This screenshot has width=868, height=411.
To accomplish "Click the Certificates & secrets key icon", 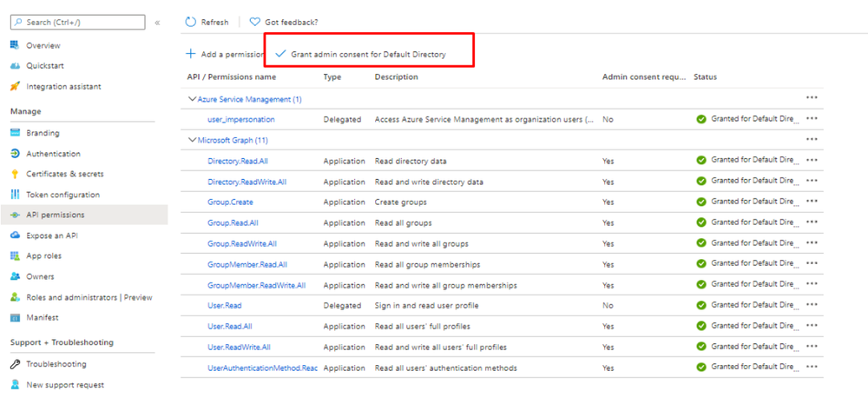I will [15, 174].
